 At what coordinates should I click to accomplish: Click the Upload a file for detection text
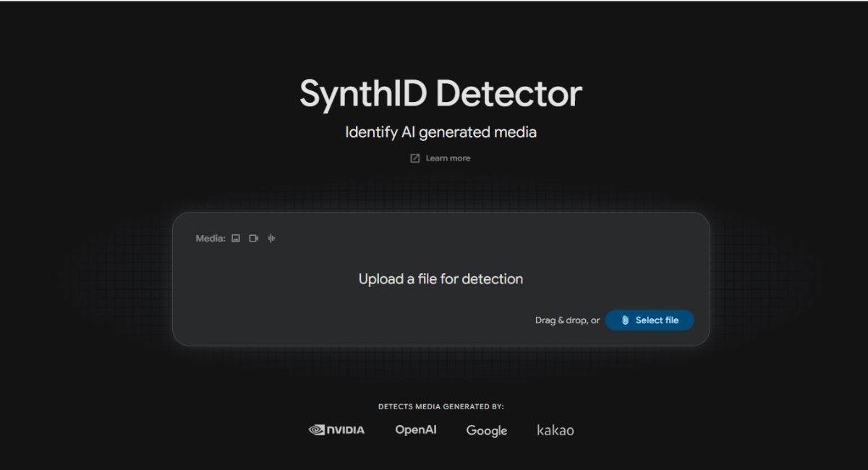[x=441, y=279]
